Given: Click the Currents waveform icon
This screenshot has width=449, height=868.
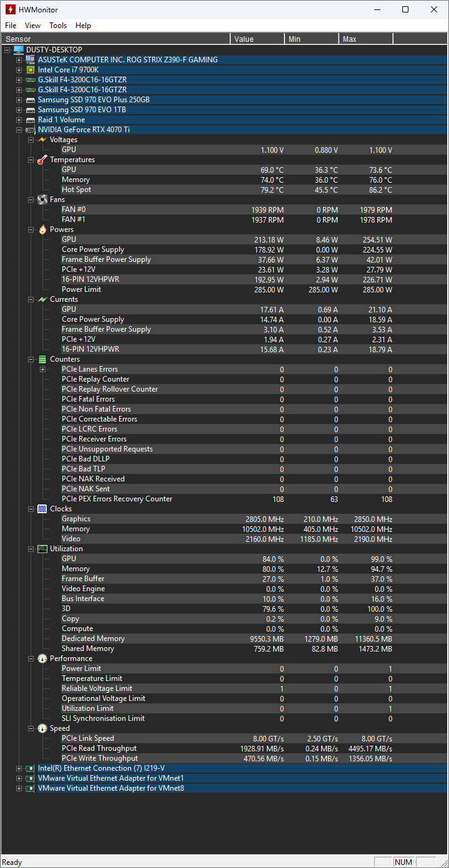Looking at the screenshot, I should pyautogui.click(x=42, y=299).
